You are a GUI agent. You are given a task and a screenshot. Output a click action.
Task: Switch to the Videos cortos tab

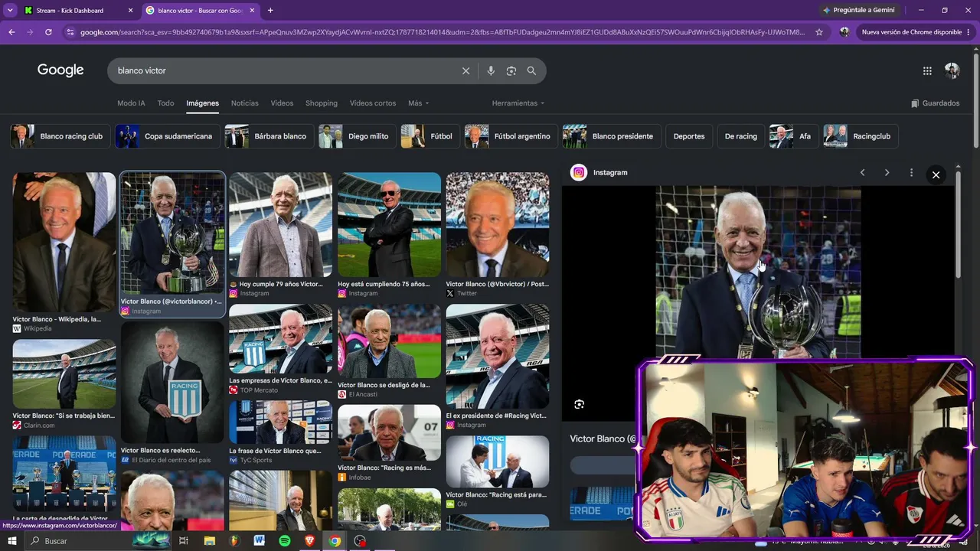click(373, 103)
